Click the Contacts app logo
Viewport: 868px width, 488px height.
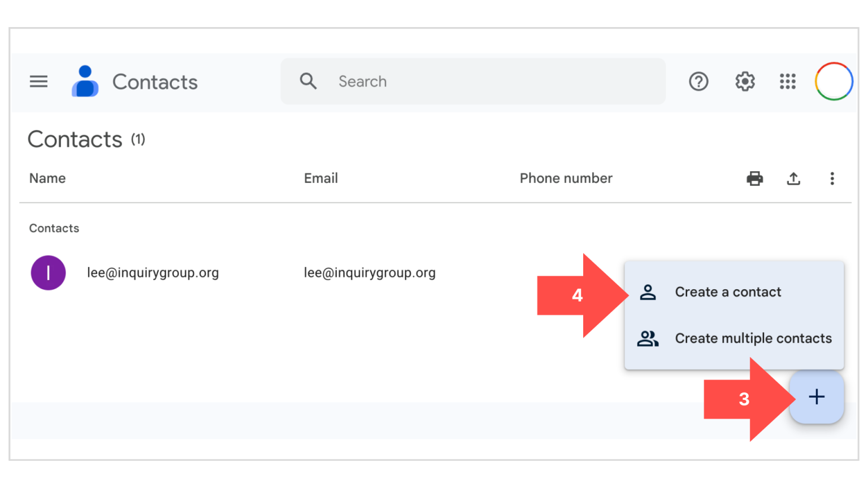click(x=85, y=81)
